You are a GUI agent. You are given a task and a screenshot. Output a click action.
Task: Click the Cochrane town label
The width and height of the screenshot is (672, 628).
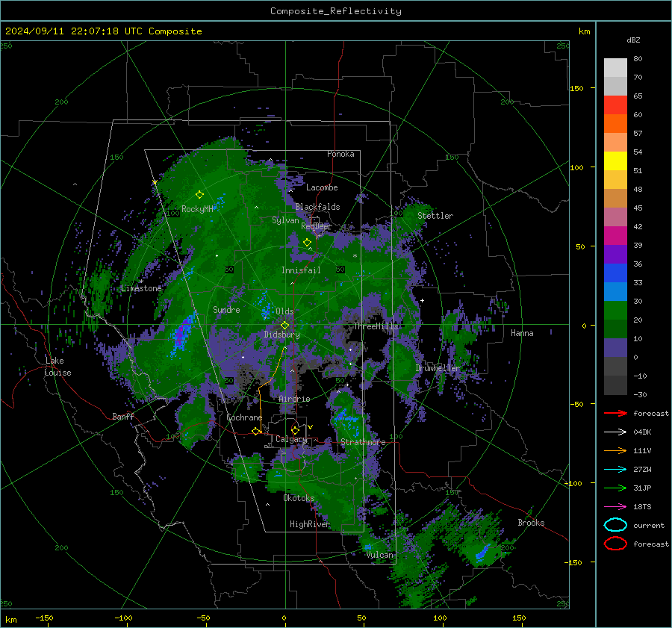244,417
